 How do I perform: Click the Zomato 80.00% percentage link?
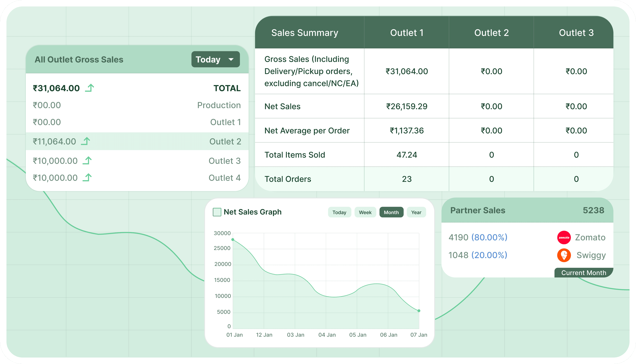click(489, 237)
